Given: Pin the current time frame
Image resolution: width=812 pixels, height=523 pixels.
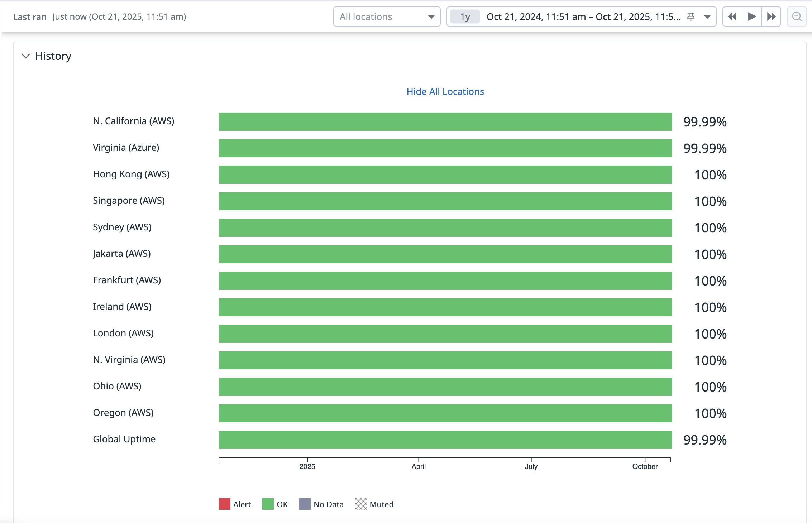Looking at the screenshot, I should point(691,16).
